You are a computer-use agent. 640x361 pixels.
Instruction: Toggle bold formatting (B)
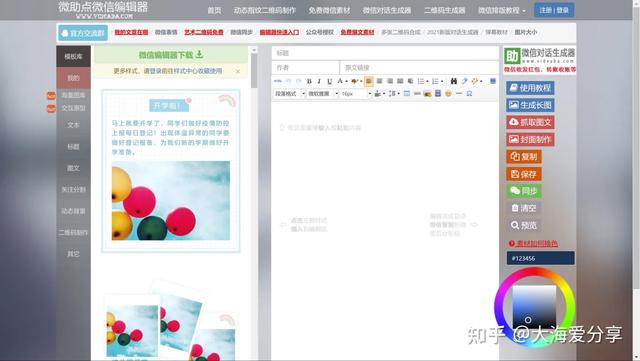pos(309,81)
